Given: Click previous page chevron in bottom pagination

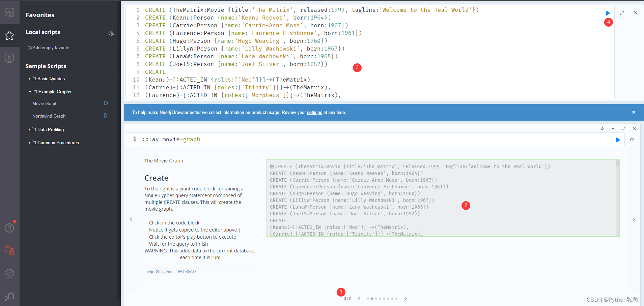Looking at the screenshot, I should point(359,299).
